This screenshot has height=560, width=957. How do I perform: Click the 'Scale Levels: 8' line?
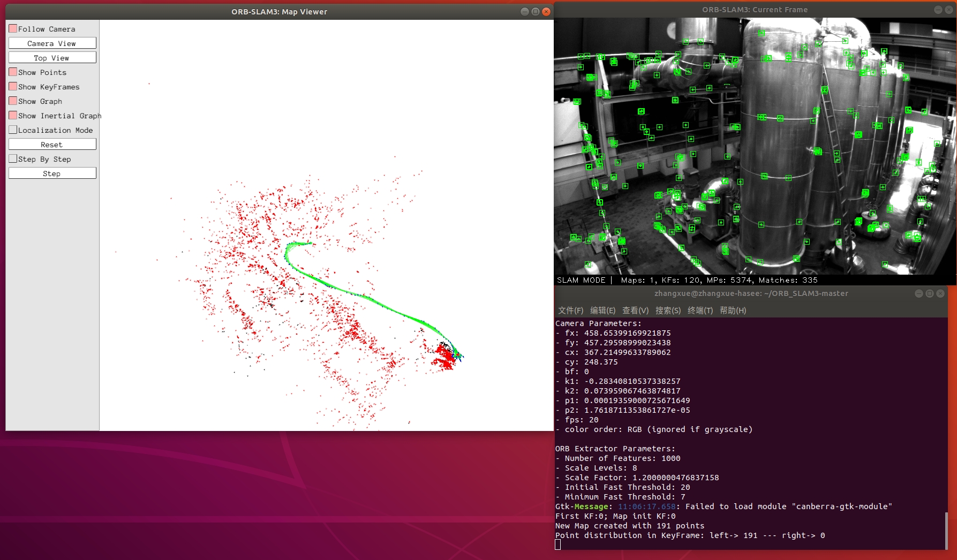[x=596, y=468]
